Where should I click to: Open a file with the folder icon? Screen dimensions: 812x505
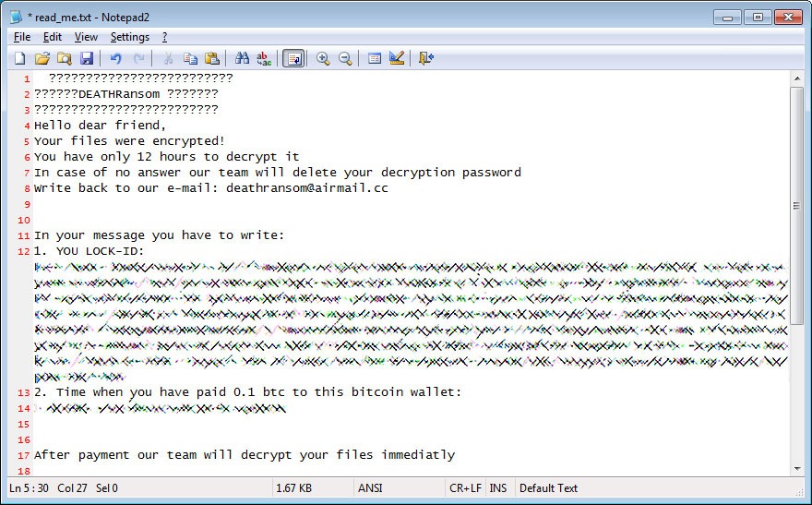42,58
